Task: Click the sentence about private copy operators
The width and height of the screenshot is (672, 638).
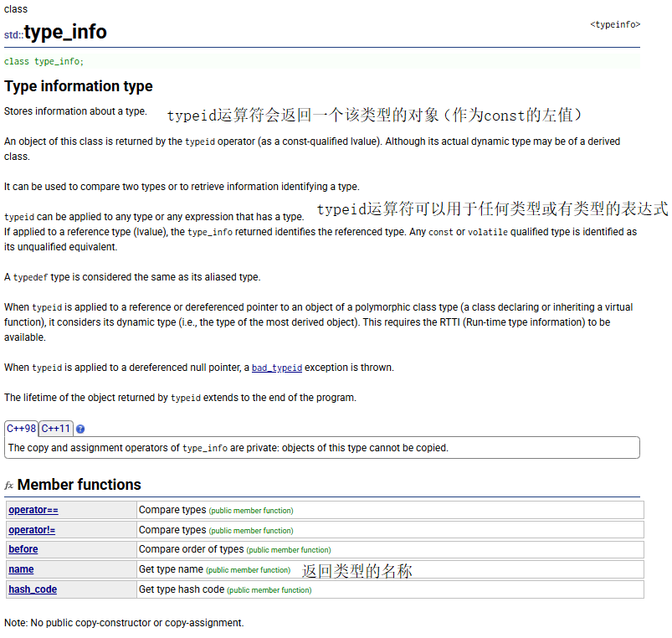Action: click(x=228, y=448)
